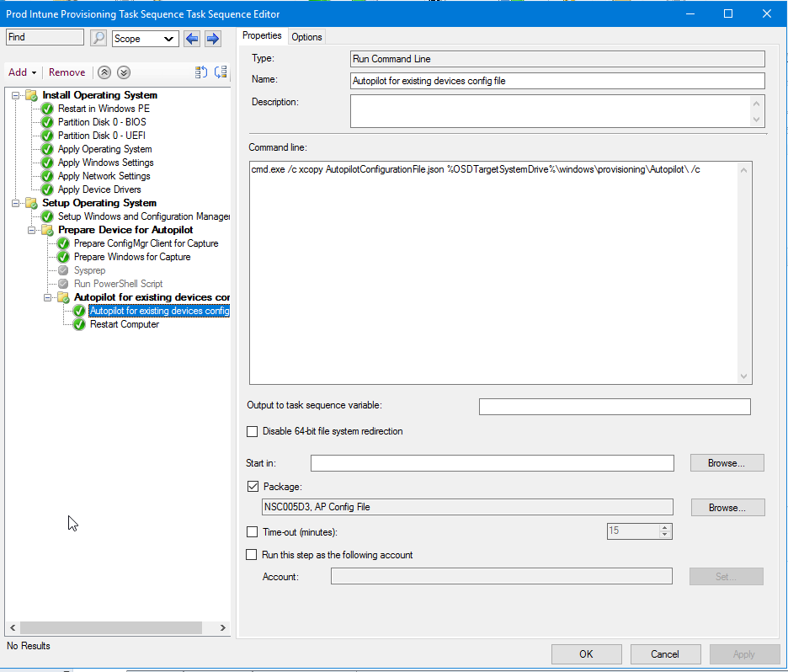Image resolution: width=788 pixels, height=672 pixels.
Task: Enable the Time-out (minutes) checkbox
Action: click(253, 531)
